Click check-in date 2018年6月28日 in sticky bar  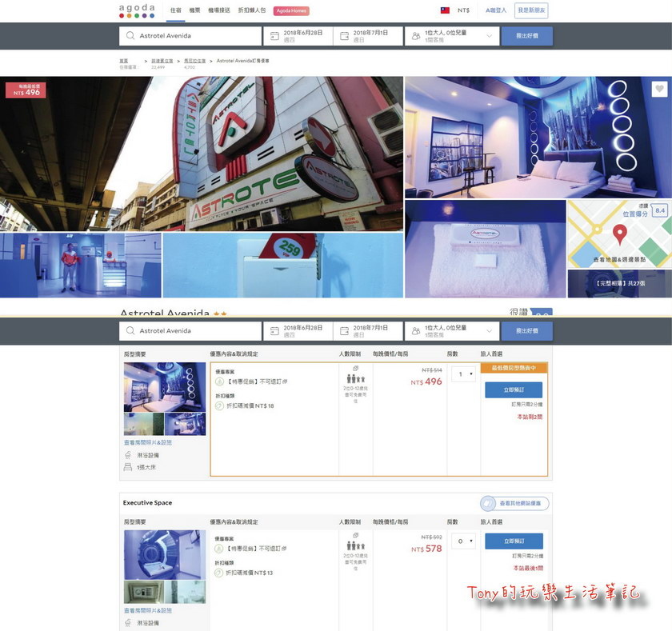298,331
